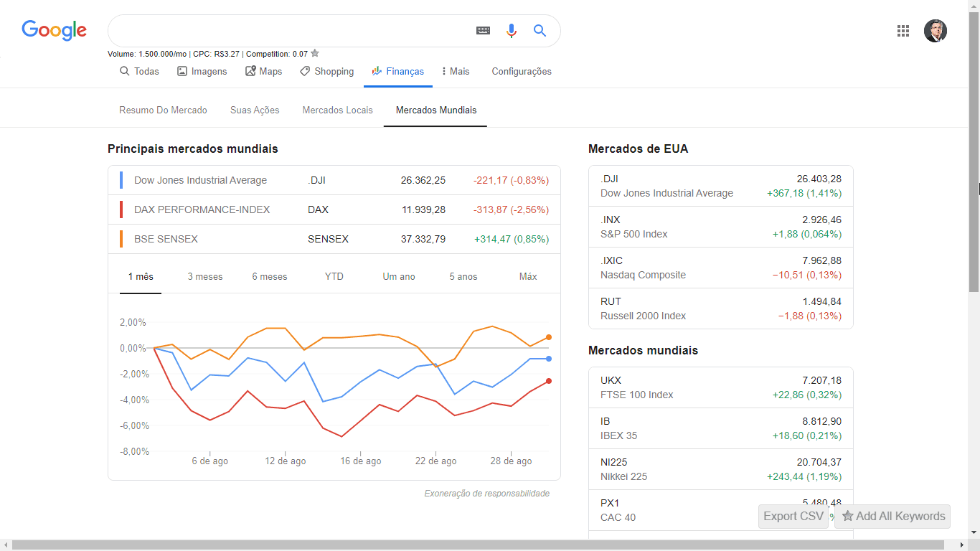The width and height of the screenshot is (980, 551).
Task: Open the on-screen keyboard icon
Action: pos(483,30)
